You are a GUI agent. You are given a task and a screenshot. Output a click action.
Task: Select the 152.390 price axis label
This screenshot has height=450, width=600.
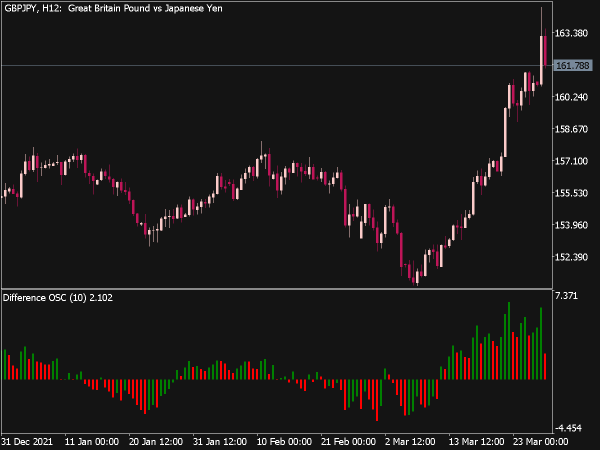point(571,257)
